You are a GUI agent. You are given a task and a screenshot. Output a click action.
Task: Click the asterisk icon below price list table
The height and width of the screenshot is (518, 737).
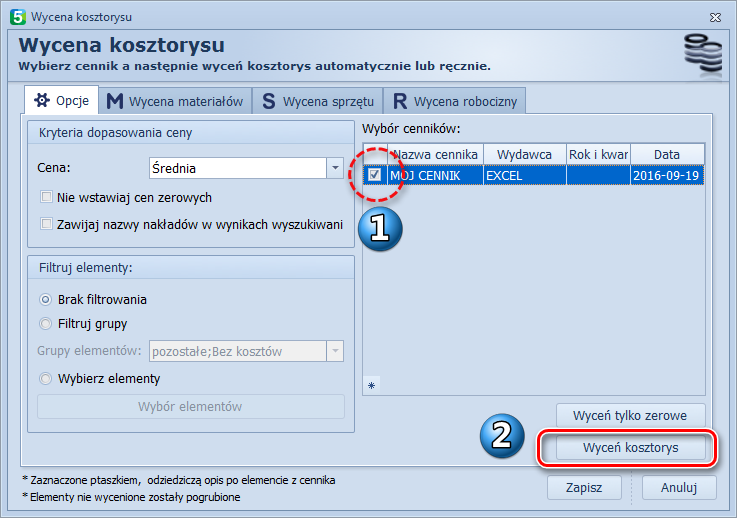[371, 385]
